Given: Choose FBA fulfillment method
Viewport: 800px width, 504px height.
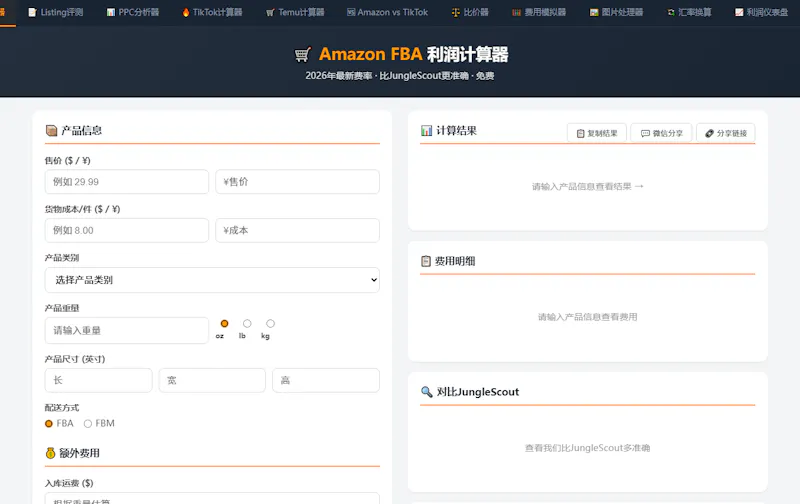Looking at the screenshot, I should (49, 423).
